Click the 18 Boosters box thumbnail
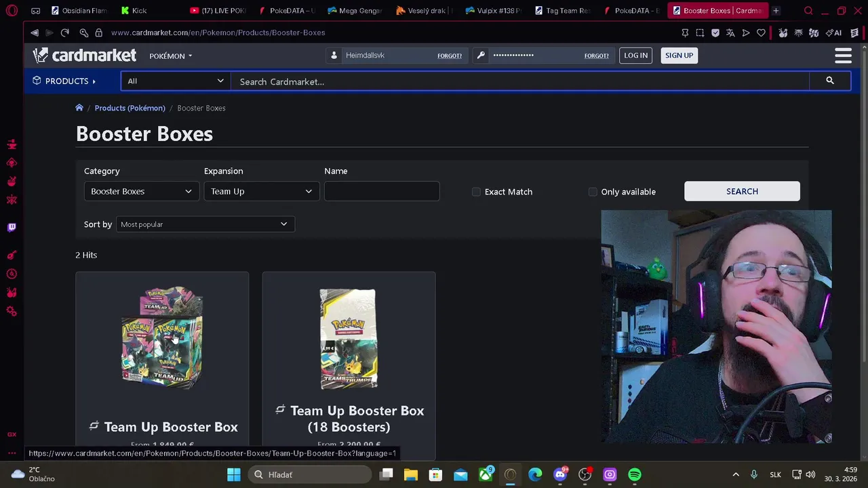This screenshot has height=488, width=868. click(349, 339)
